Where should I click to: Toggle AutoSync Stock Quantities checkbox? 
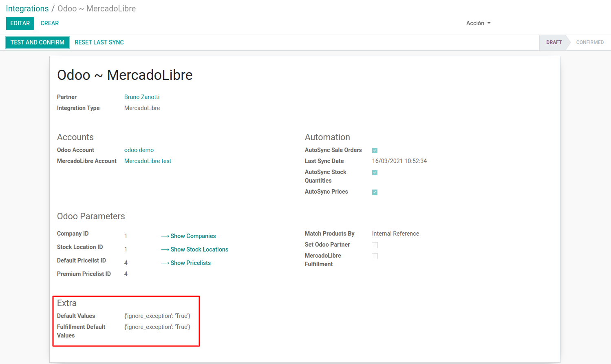pyautogui.click(x=375, y=172)
